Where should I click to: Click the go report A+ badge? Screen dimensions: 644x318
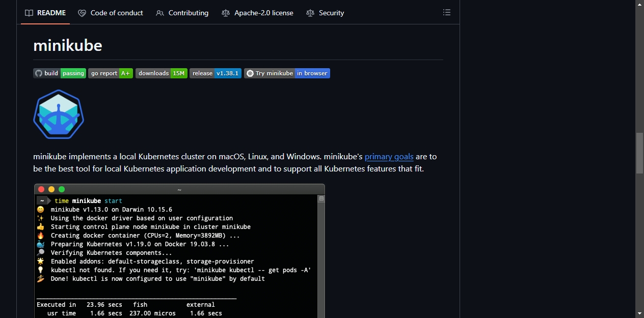click(111, 73)
